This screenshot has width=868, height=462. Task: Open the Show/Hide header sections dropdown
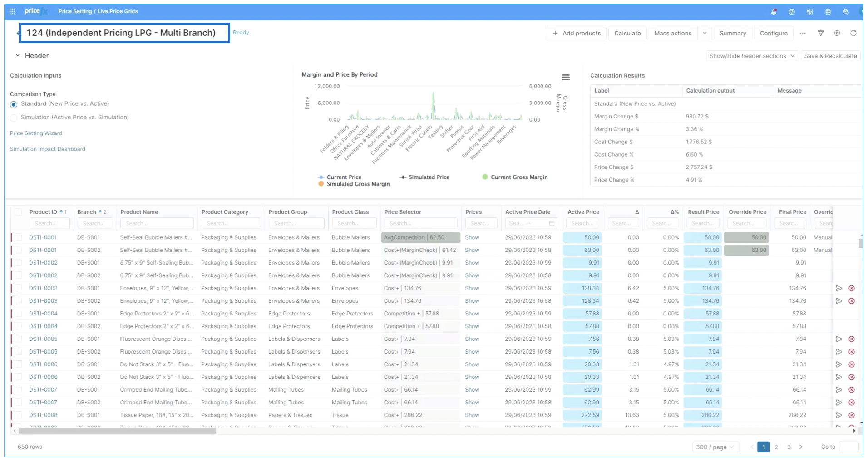[x=752, y=56]
